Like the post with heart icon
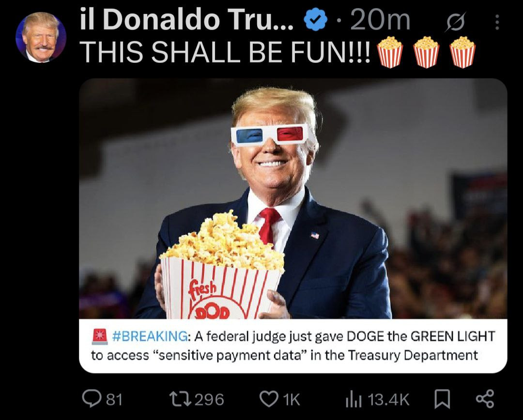The image size is (523, 420). coord(269,399)
